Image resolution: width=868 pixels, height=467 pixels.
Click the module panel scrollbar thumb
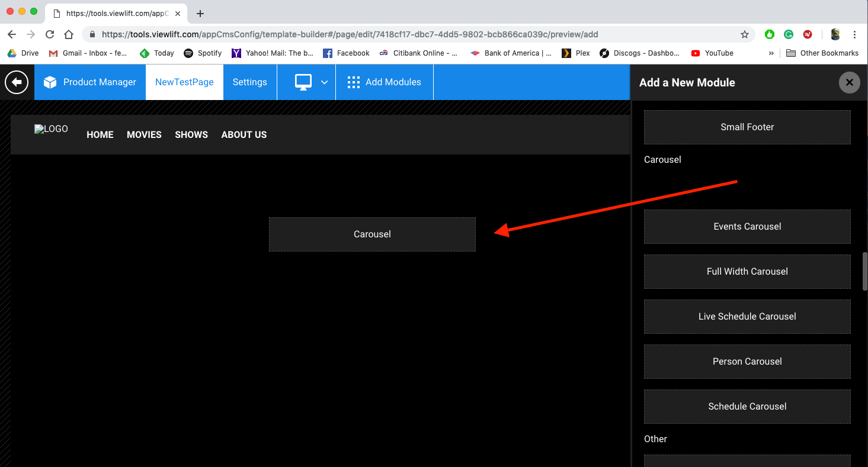coord(865,271)
